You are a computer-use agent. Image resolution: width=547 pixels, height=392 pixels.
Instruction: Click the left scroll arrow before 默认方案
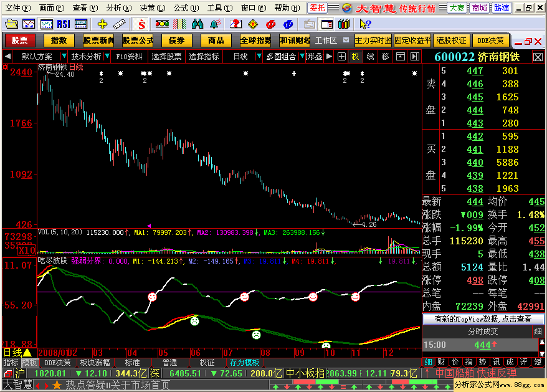click(x=7, y=56)
